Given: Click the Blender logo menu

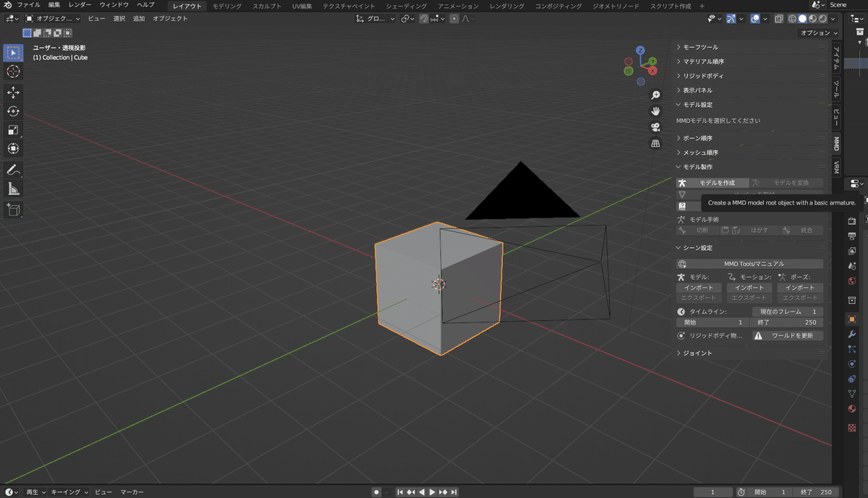Looking at the screenshot, I should click(7, 5).
